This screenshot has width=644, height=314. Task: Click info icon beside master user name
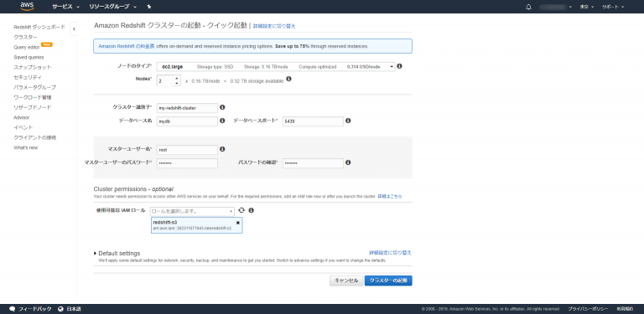coord(222,149)
